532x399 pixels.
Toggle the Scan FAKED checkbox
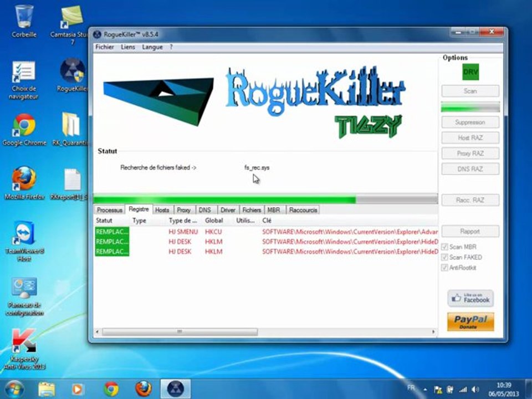(x=444, y=257)
